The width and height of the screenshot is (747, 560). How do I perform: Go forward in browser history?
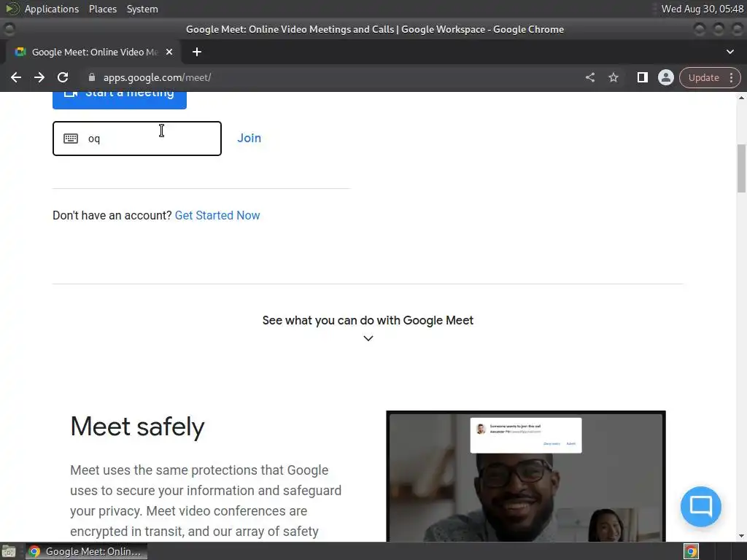(x=39, y=77)
